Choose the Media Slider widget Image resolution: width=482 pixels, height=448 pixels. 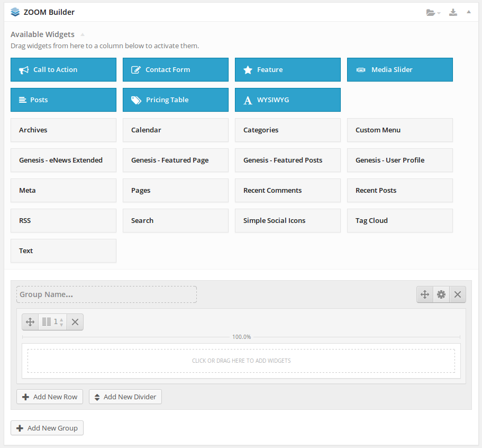[400, 69]
